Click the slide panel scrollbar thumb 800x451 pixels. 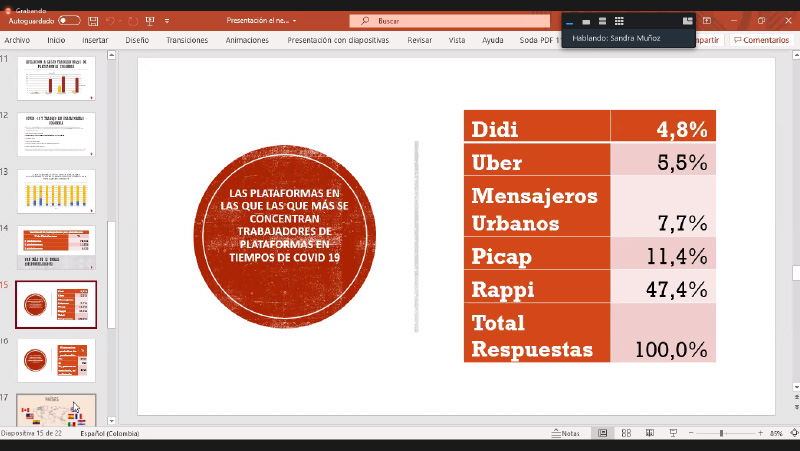(112, 274)
